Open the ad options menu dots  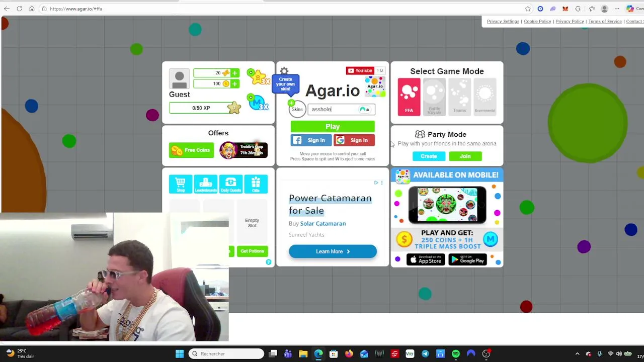pyautogui.click(x=382, y=183)
